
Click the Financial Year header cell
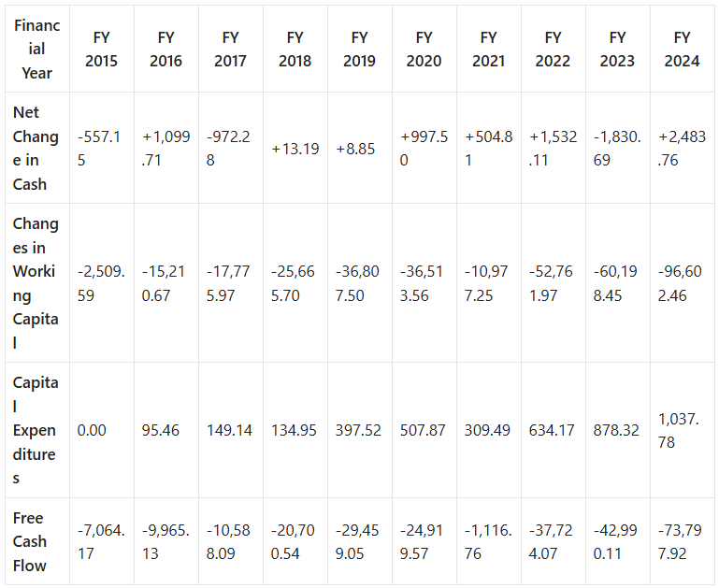click(36, 49)
